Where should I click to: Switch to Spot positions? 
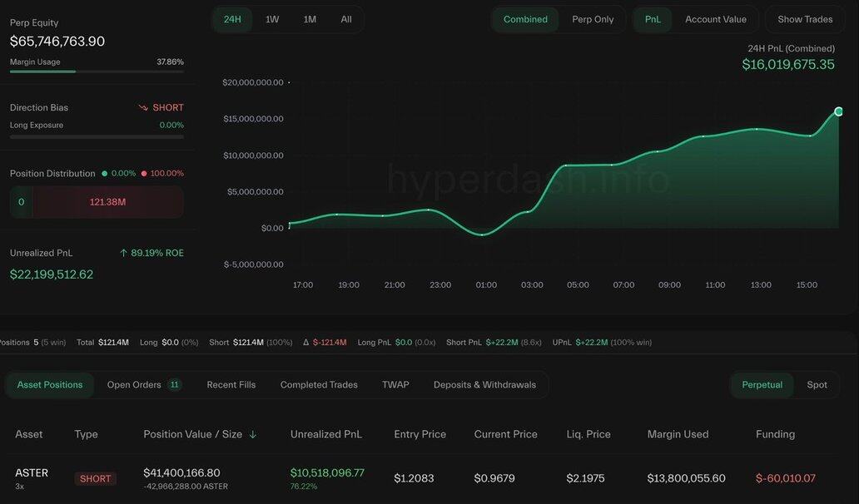[x=817, y=385]
